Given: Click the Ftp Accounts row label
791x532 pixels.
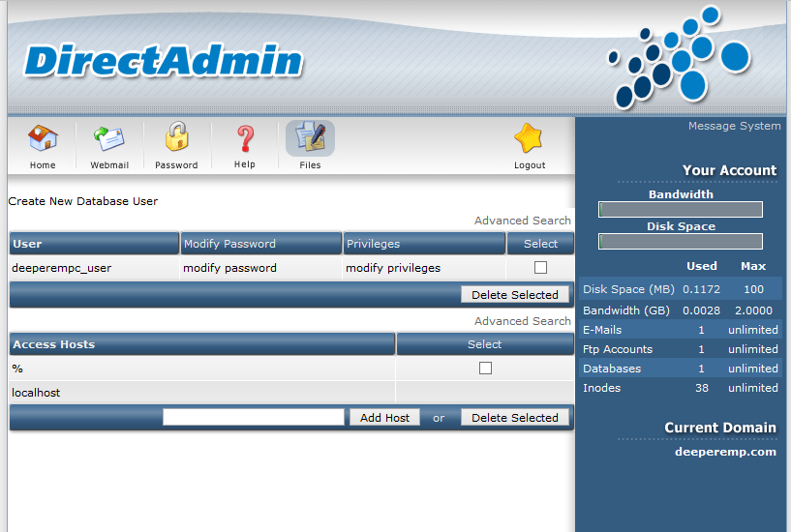Looking at the screenshot, I should 618,349.
